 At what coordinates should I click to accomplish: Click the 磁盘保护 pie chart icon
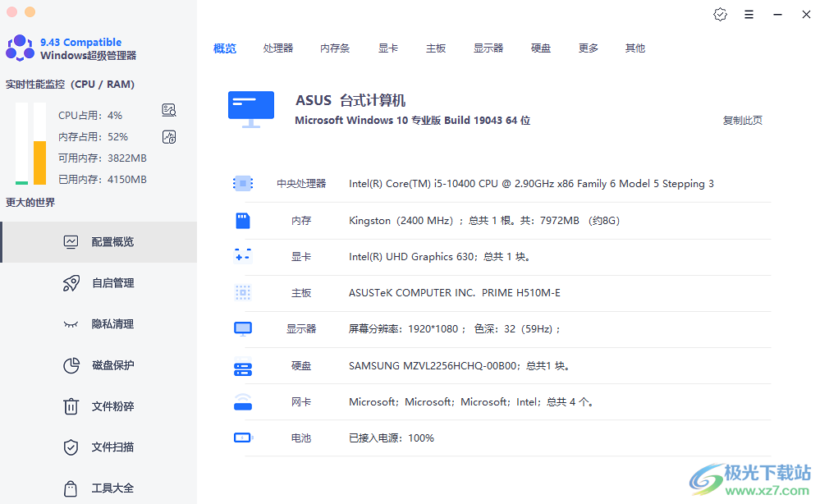[x=71, y=365]
